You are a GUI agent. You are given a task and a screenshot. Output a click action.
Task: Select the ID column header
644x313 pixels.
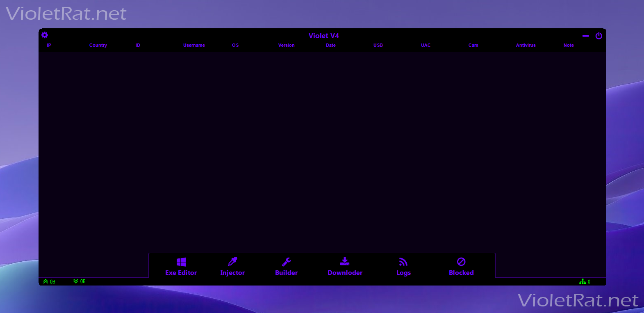(x=138, y=45)
